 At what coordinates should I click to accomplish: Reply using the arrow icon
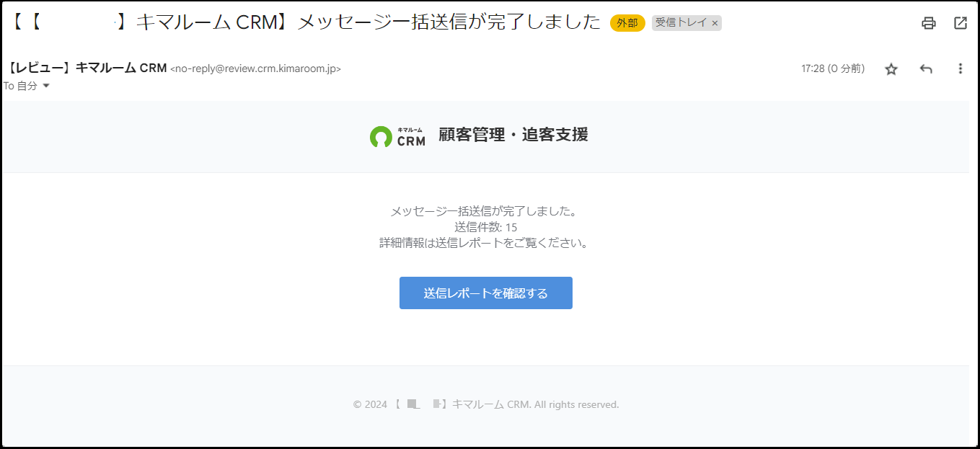point(926,69)
